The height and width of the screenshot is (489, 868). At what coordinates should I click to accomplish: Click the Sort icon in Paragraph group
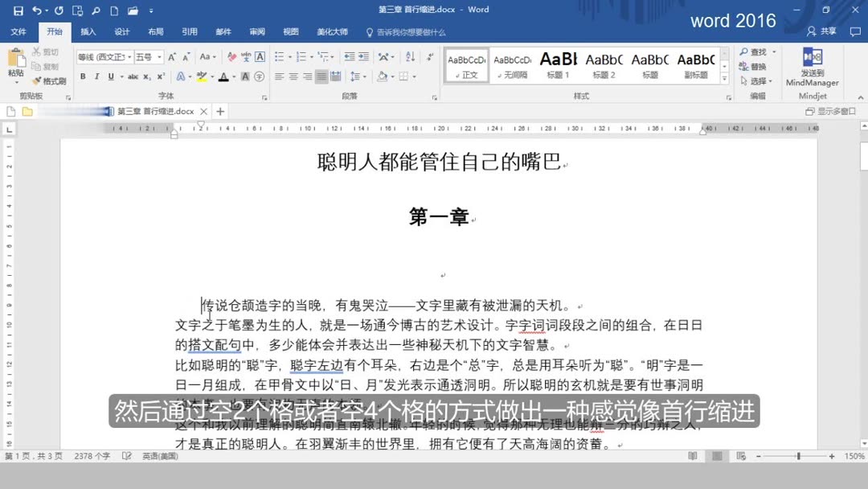[x=410, y=56]
